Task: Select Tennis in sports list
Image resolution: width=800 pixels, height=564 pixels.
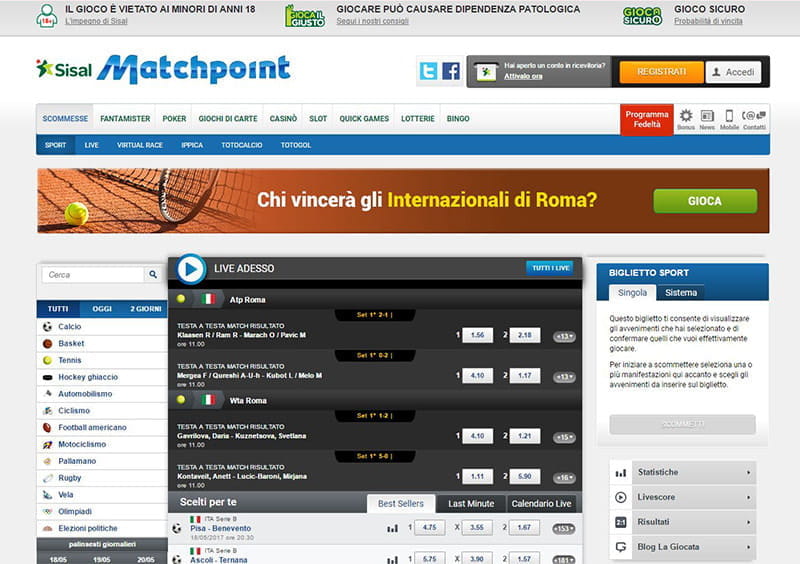Action: pyautogui.click(x=102, y=360)
